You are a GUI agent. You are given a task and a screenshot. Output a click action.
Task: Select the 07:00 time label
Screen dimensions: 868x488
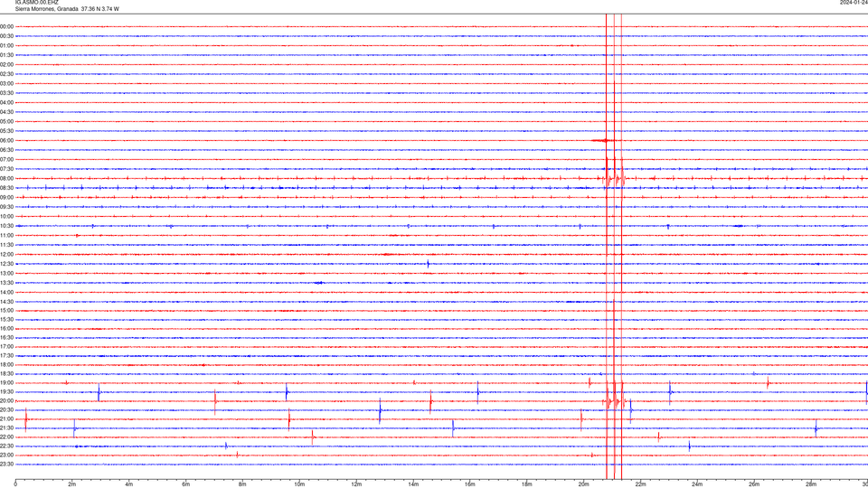click(x=6, y=159)
